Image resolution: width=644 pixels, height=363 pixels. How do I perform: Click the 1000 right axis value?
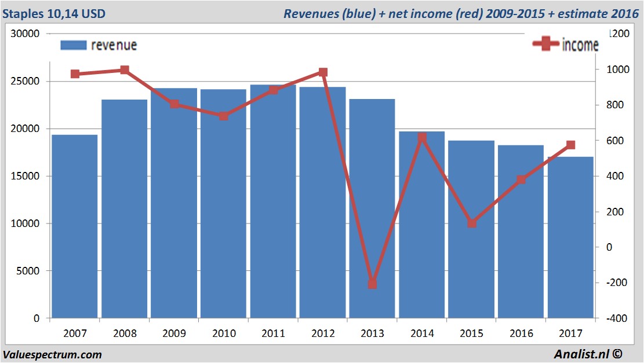tap(618, 69)
